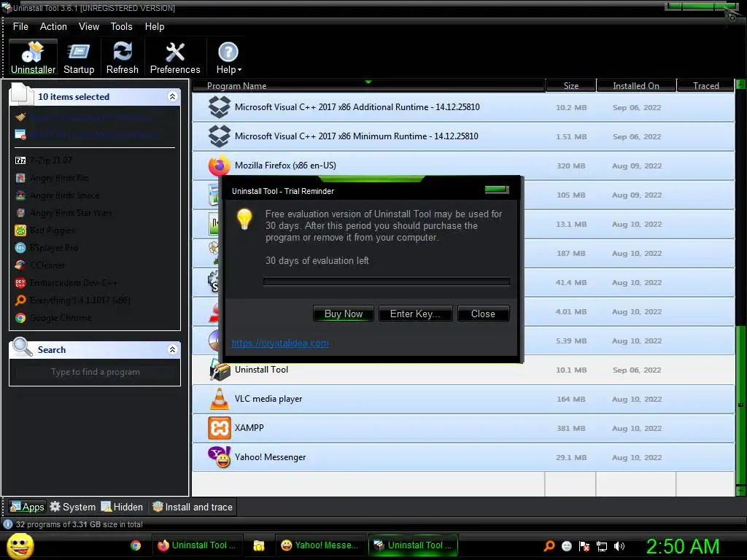Open the folder icon on taskbar
This screenshot has width=747, height=560.
(x=259, y=545)
